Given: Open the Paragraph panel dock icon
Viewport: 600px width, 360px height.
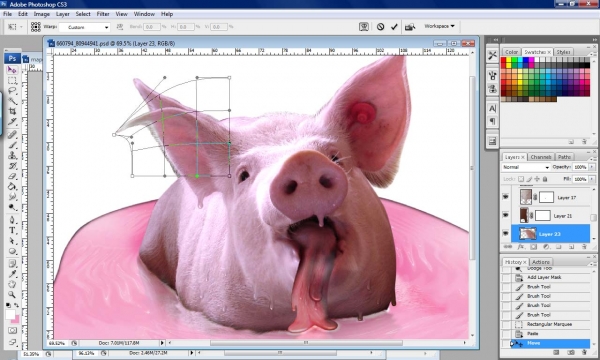Looking at the screenshot, I should 492,122.
